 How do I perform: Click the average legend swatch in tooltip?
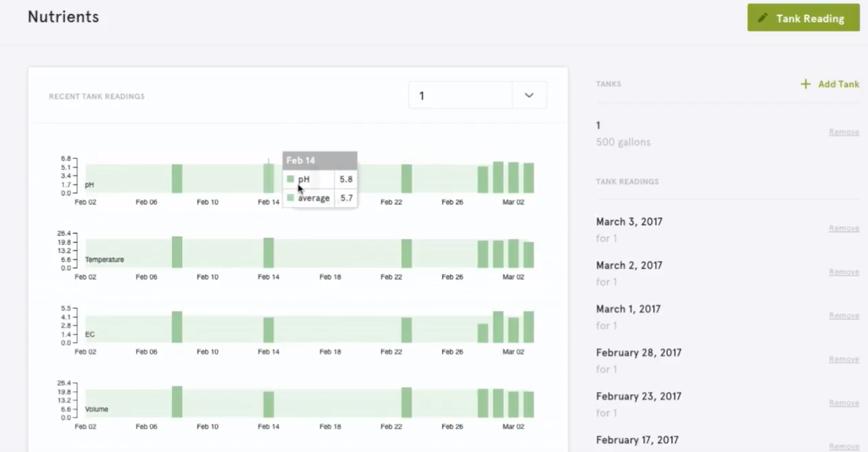pos(291,197)
